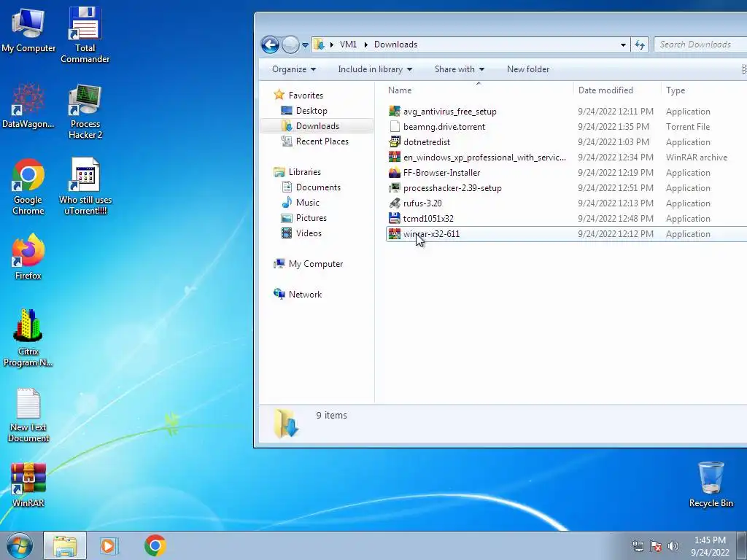Launch Windows Media Player from taskbar

pyautogui.click(x=109, y=545)
